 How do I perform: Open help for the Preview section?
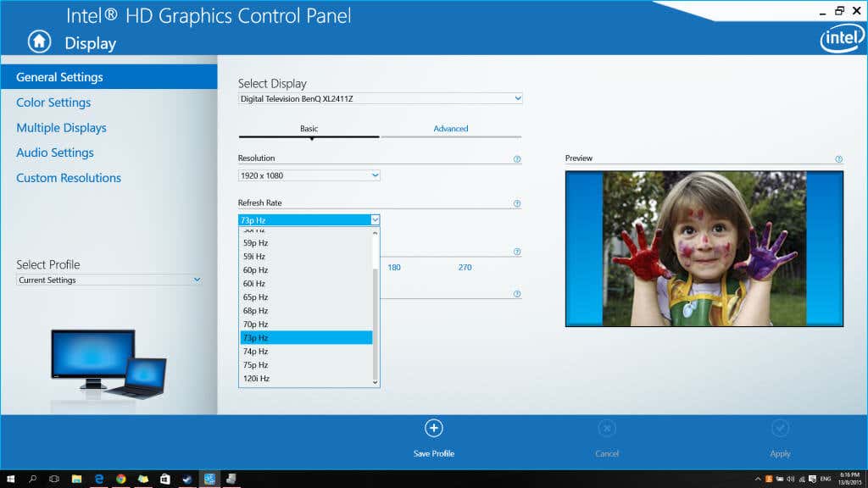pos(838,159)
